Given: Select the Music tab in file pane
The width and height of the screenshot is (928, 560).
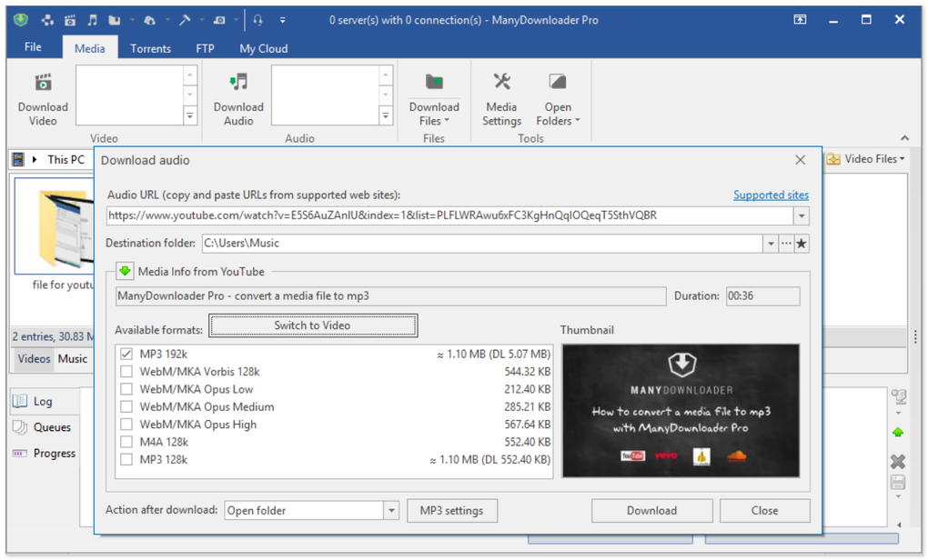Looking at the screenshot, I should point(72,359).
